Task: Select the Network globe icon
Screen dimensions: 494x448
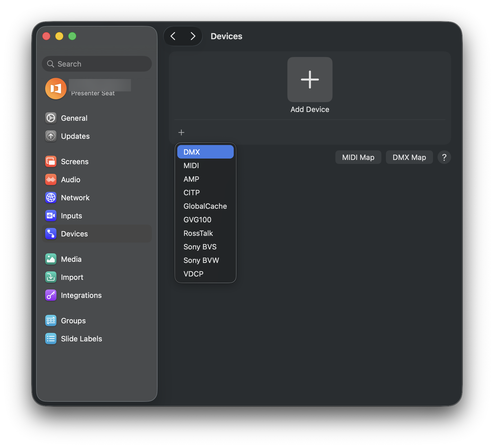Action: [51, 197]
